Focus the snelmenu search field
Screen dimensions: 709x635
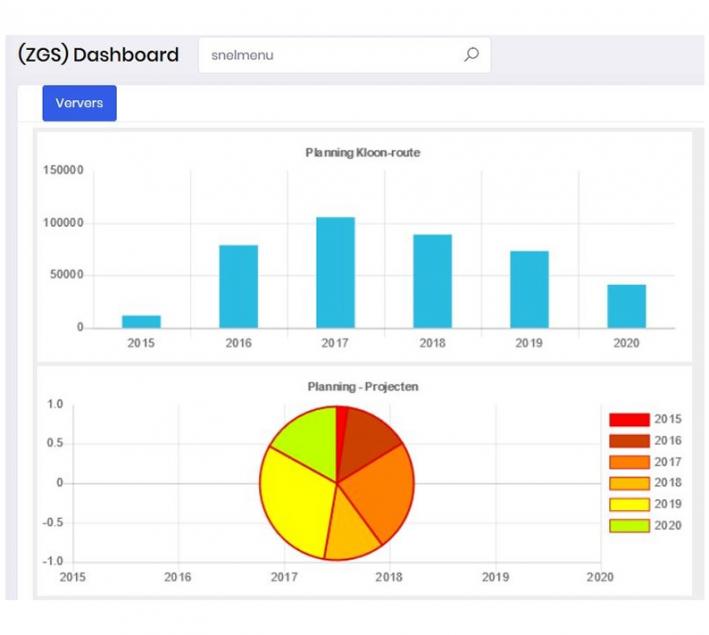click(330, 55)
